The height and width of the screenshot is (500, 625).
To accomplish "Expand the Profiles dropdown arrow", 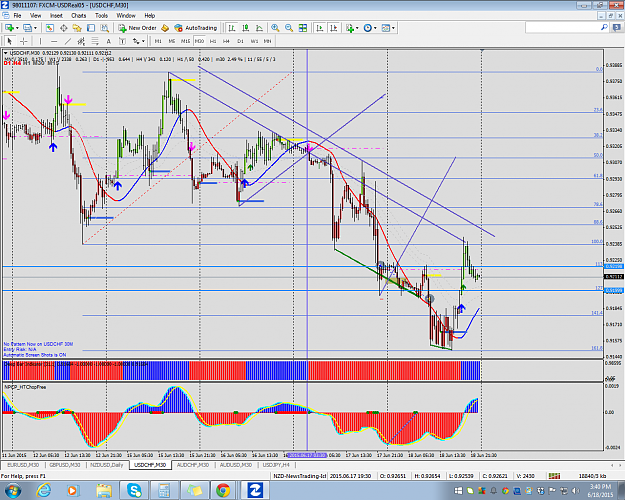I will pos(35,28).
